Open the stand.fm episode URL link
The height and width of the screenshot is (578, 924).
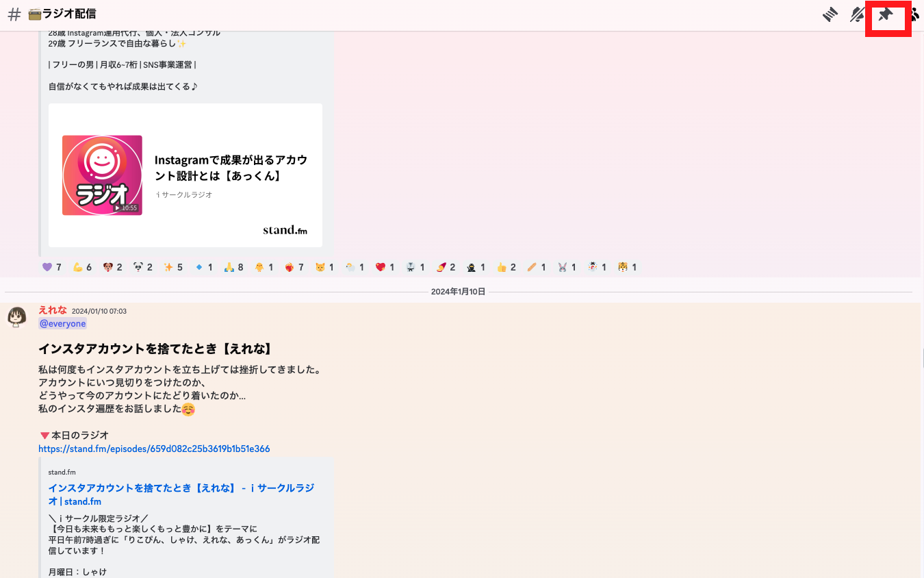(x=154, y=449)
